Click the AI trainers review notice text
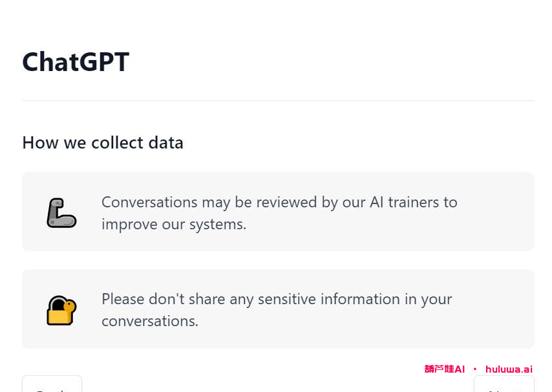The height and width of the screenshot is (392, 552). pyautogui.click(x=279, y=212)
